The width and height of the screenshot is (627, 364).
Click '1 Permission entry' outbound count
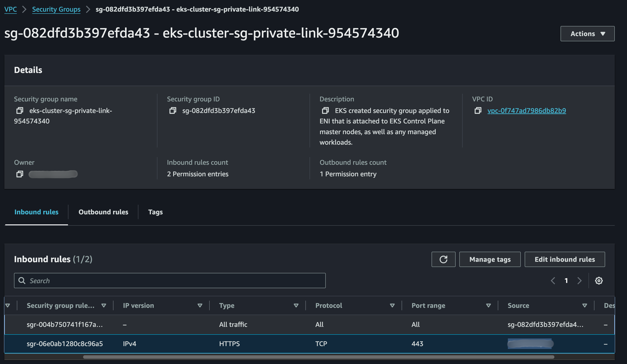[x=348, y=174]
